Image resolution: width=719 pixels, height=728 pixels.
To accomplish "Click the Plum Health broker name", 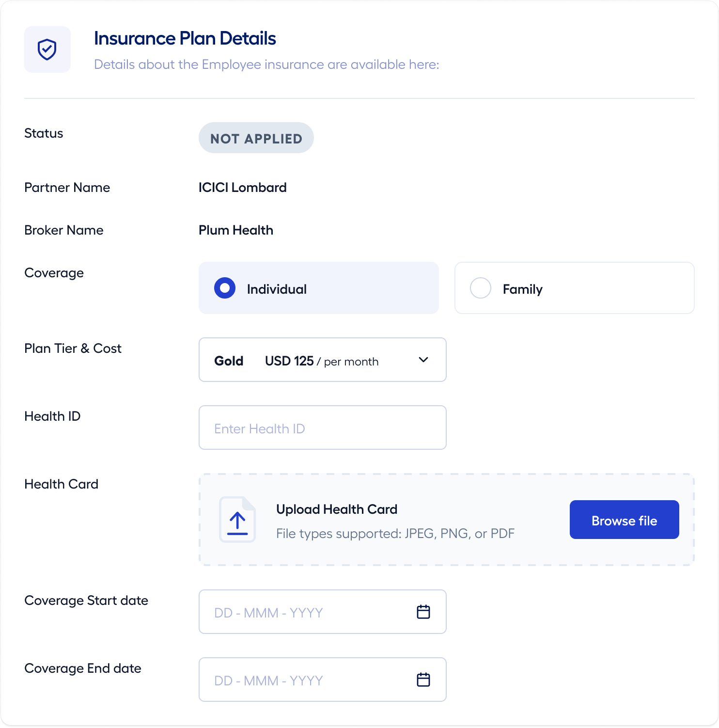I will tap(236, 230).
